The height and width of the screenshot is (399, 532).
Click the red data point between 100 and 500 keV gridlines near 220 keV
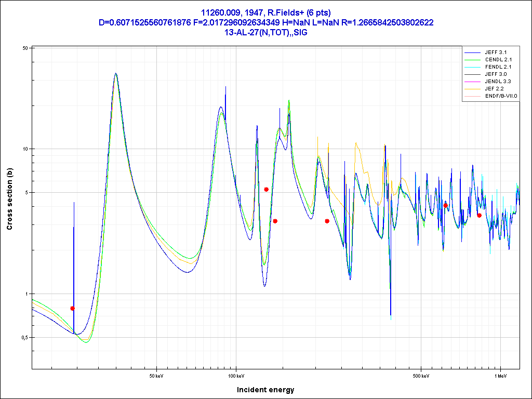point(327,221)
